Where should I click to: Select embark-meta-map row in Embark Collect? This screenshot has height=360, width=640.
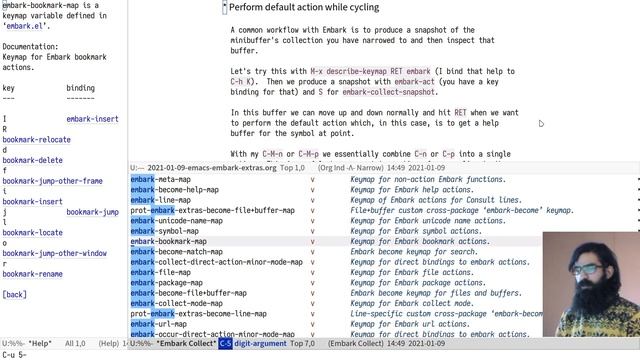pos(160,179)
